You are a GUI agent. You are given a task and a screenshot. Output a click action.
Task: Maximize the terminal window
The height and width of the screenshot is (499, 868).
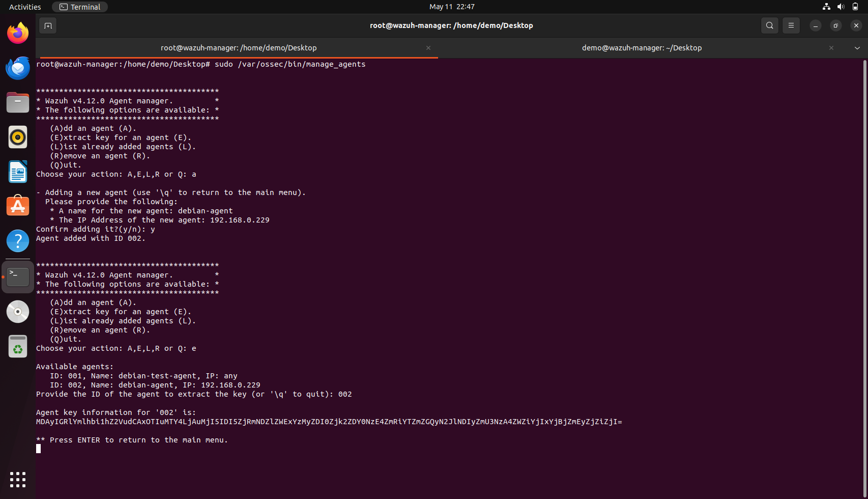click(835, 25)
